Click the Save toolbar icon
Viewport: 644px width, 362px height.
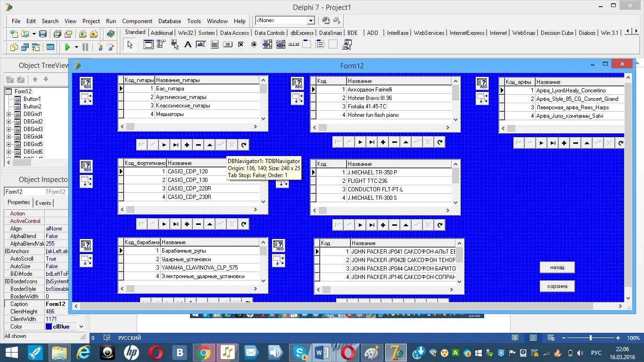(43, 34)
